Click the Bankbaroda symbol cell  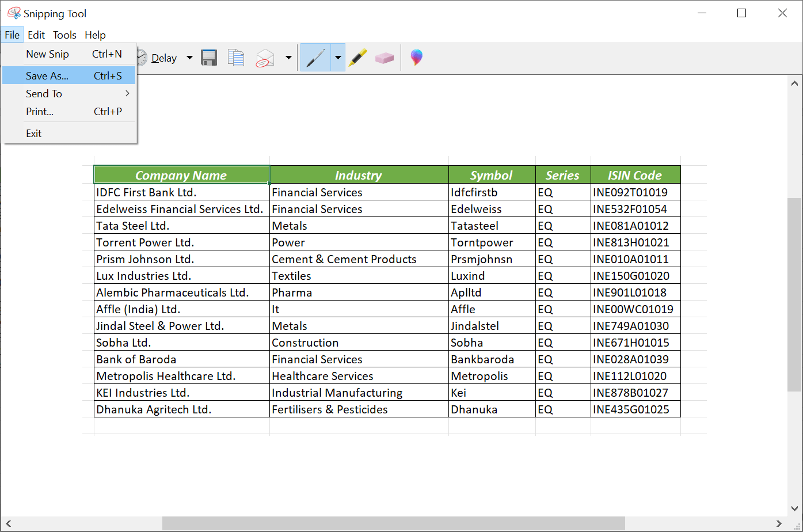point(492,359)
